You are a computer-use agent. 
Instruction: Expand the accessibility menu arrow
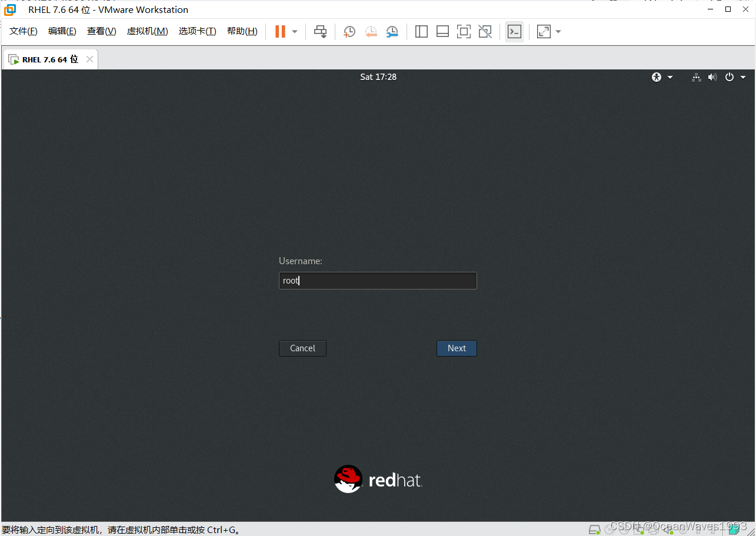coord(670,77)
